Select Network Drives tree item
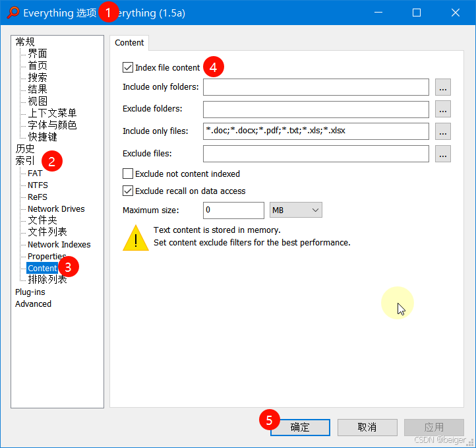Screen dimensions: 476x448 (x=56, y=208)
